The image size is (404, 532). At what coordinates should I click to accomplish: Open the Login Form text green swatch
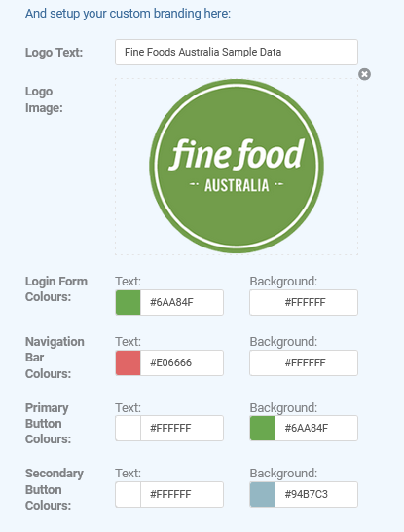[129, 302]
